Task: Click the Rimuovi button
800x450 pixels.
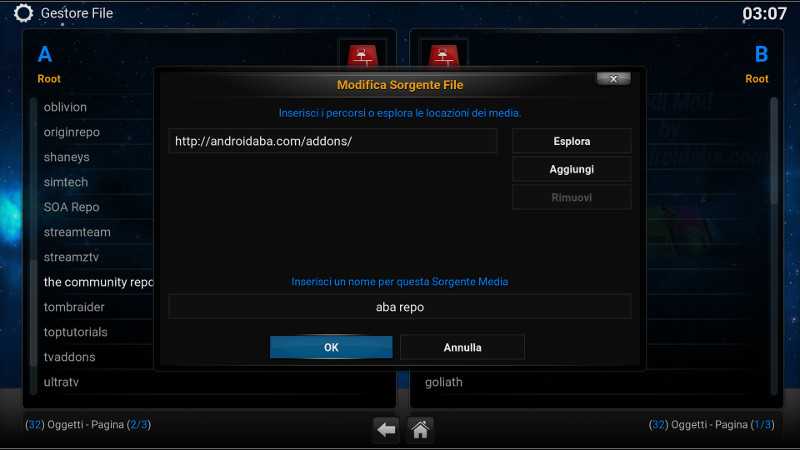Action: click(571, 197)
